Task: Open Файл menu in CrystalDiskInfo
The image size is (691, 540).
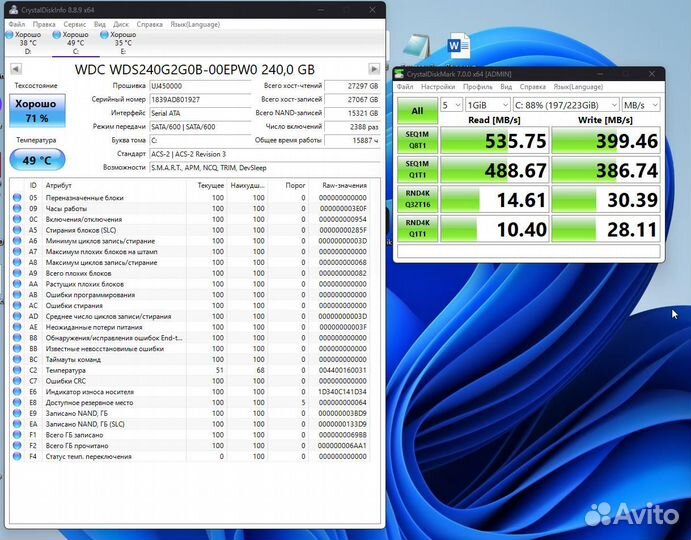Action: pyautogui.click(x=17, y=24)
